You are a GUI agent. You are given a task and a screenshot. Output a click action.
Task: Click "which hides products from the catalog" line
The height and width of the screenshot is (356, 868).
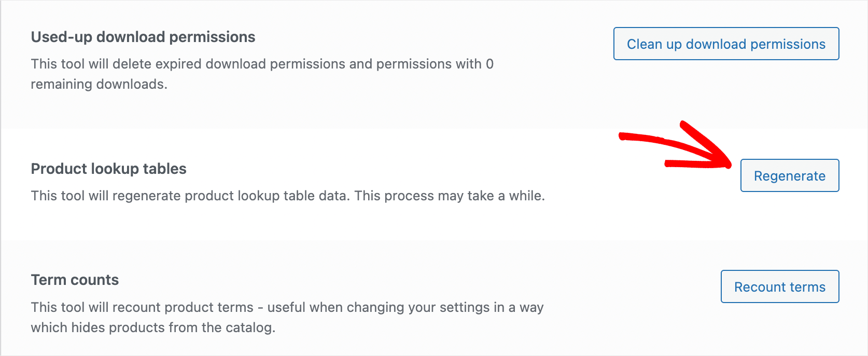tap(153, 328)
